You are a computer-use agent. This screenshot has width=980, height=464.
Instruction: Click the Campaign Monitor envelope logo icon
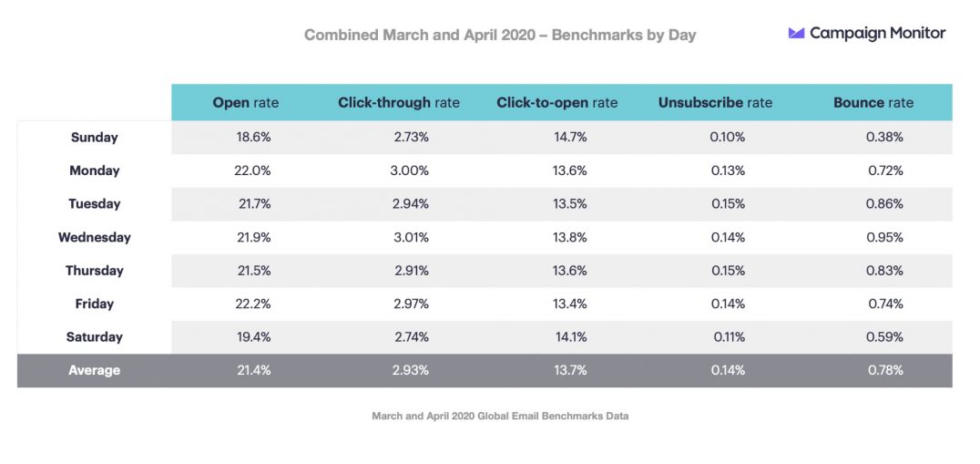pyautogui.click(x=796, y=34)
